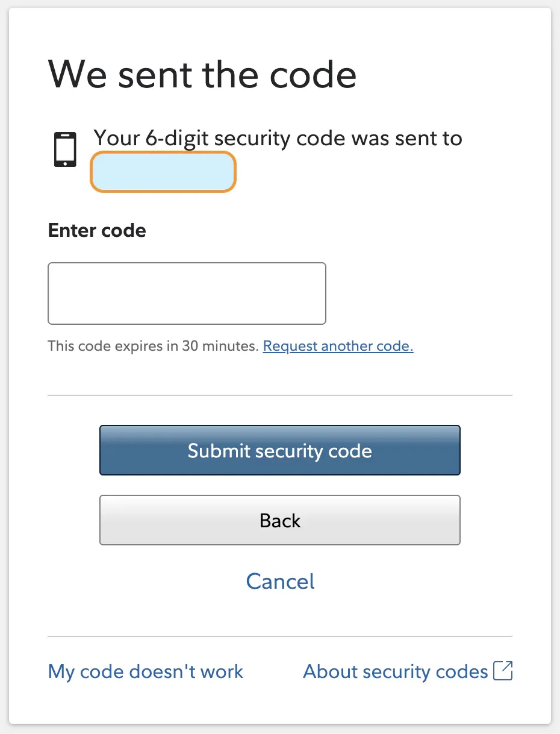Open About security codes

396,671
